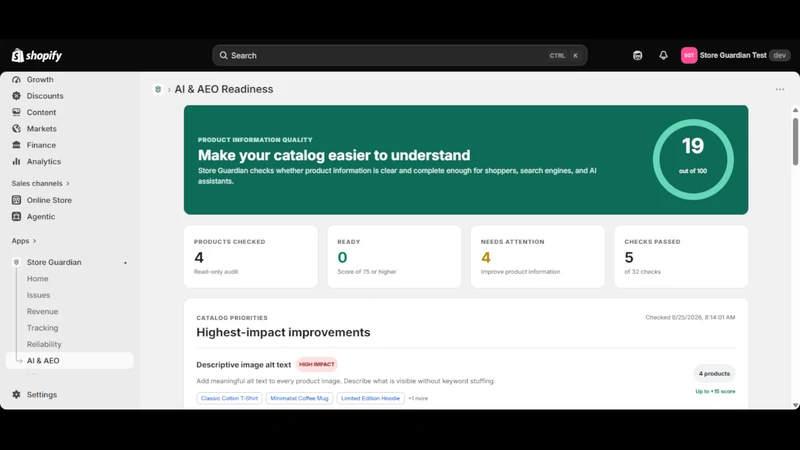Expand the Sales channels section
Viewport: 800px width, 450px height.
pyautogui.click(x=40, y=183)
